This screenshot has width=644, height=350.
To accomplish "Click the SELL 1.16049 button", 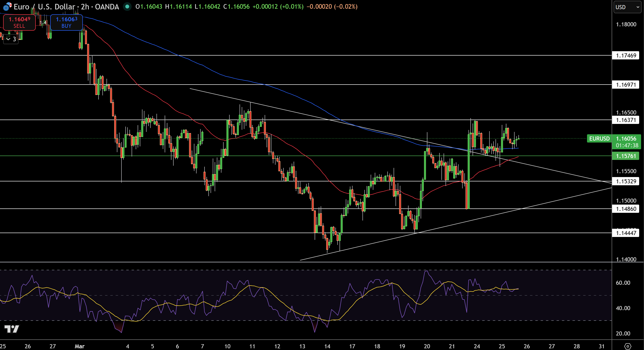I will pos(19,22).
